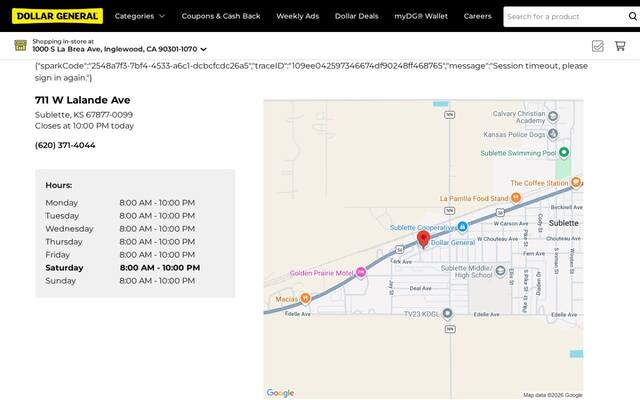Click Sublette, KS 67877-0099 address line

click(x=84, y=115)
